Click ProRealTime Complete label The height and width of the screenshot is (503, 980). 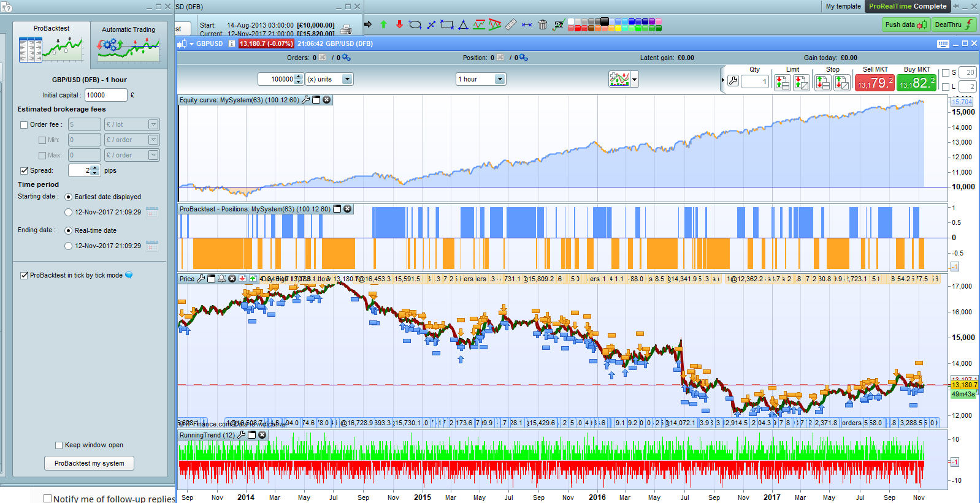[908, 6]
